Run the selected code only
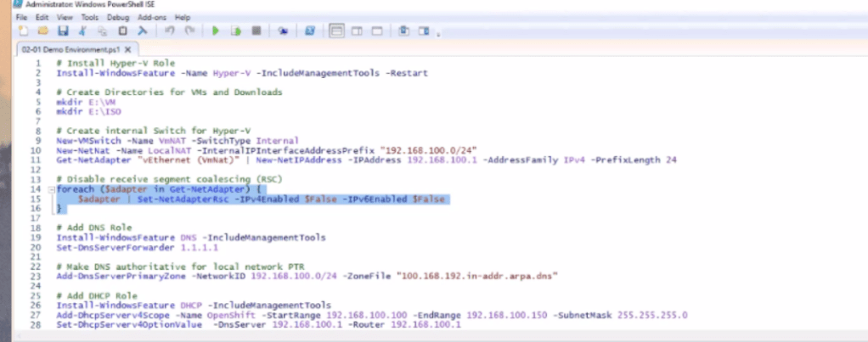This screenshot has height=342, width=868. 236,31
